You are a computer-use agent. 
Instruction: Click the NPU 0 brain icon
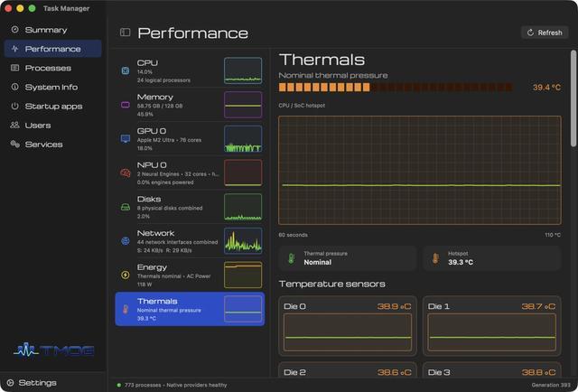coord(126,173)
